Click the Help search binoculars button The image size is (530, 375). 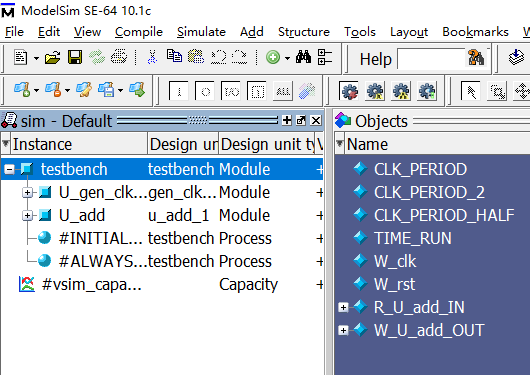point(476,57)
